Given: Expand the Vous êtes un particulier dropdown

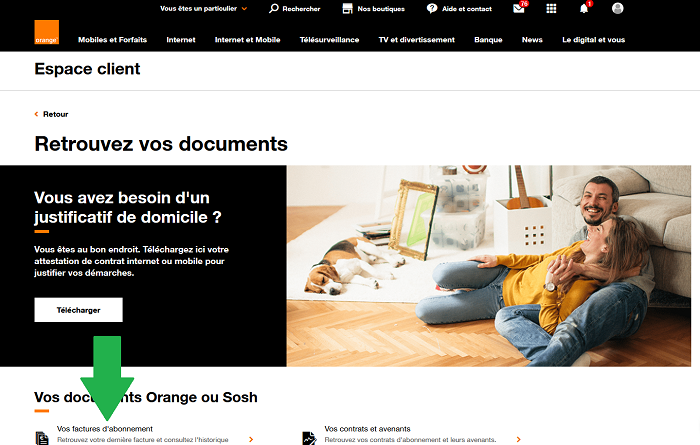Looking at the screenshot, I should tap(203, 8).
